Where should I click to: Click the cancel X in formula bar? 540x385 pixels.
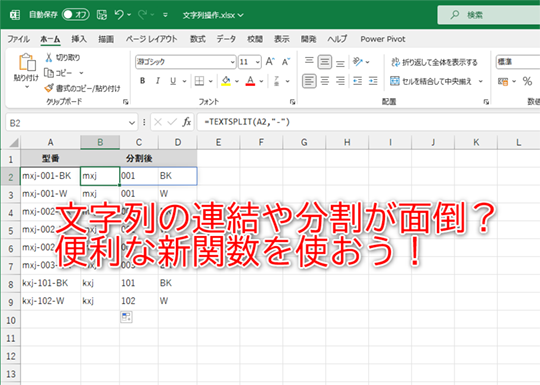pos(158,122)
